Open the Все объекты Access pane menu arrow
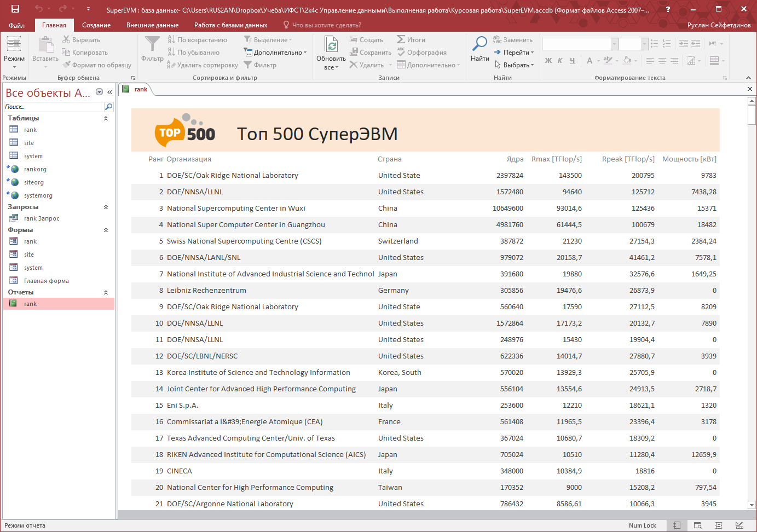 (x=99, y=92)
